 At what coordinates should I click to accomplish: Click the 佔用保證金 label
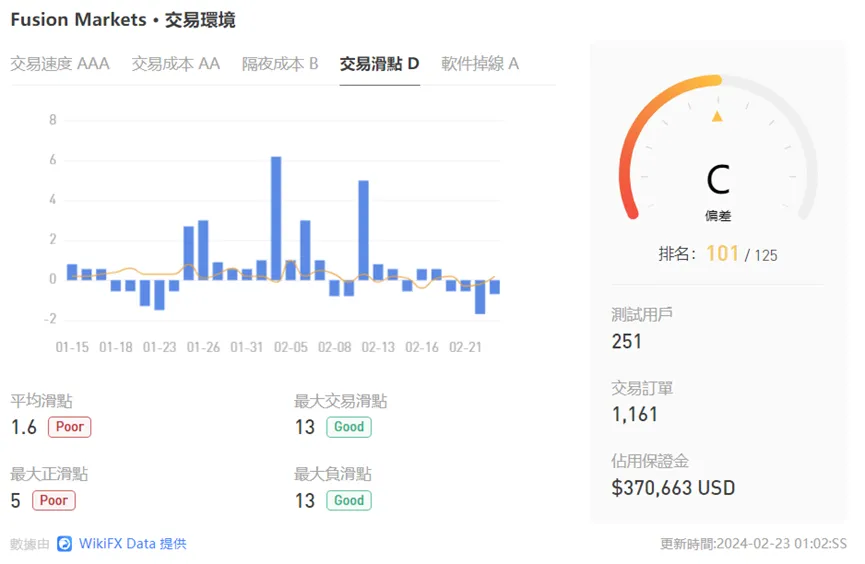(650, 461)
